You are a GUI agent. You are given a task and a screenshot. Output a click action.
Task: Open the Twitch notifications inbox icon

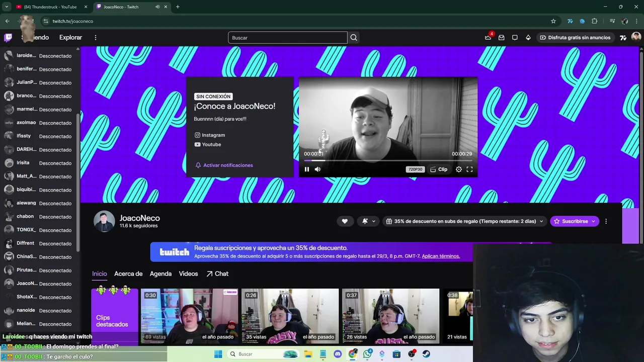click(502, 38)
